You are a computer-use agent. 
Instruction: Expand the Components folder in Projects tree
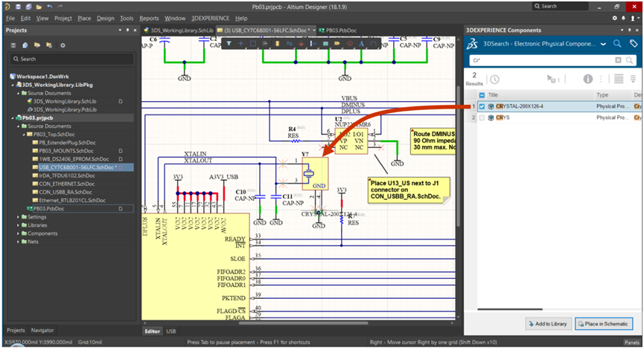click(18, 233)
